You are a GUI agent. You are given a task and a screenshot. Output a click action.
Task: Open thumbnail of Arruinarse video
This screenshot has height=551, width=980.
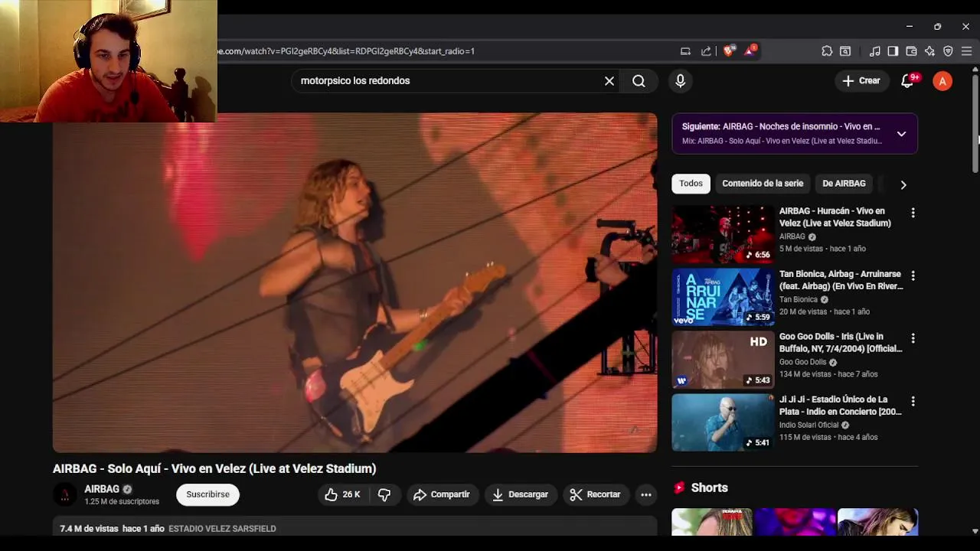coord(723,297)
